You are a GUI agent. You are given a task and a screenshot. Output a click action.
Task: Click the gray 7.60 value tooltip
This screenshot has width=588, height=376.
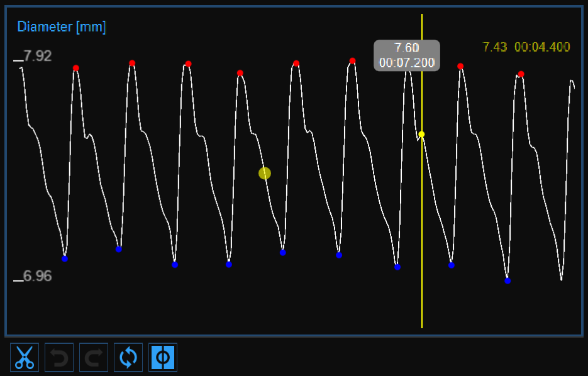[x=406, y=55]
